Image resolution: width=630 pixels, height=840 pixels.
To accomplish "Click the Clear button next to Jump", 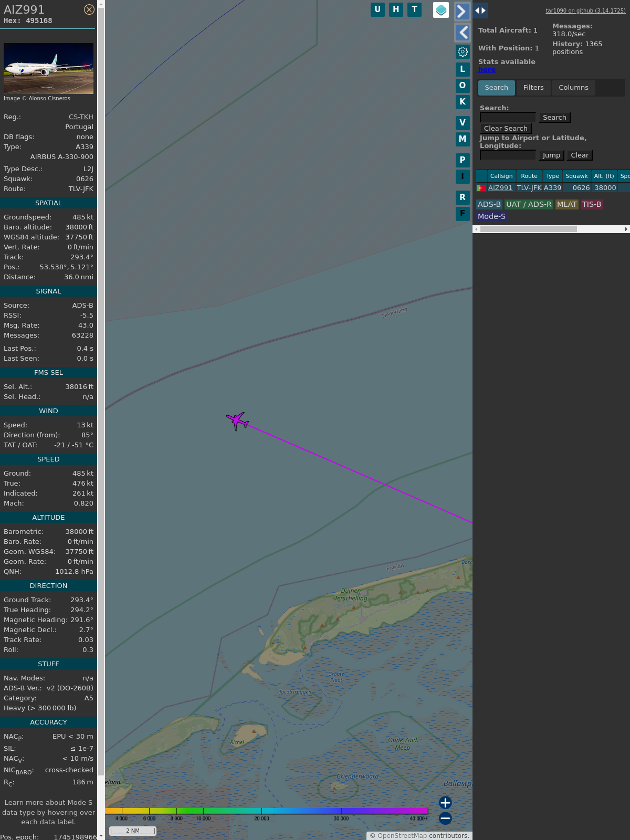I will click(580, 155).
